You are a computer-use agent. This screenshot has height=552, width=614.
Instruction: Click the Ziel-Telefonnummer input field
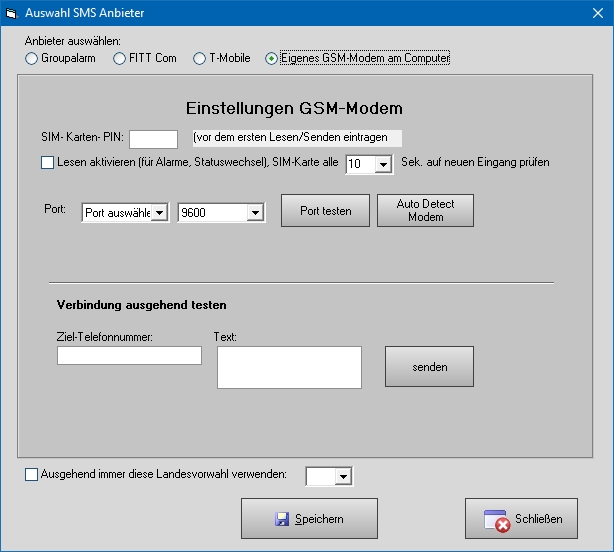pos(129,355)
